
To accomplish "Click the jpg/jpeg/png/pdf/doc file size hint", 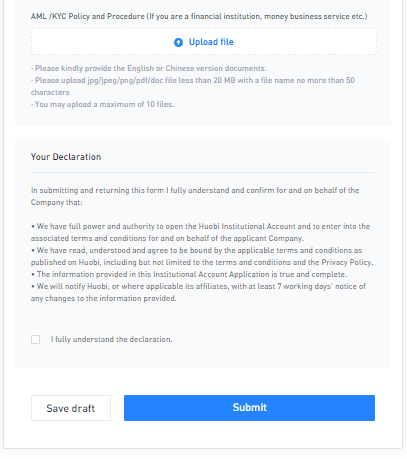I will (x=193, y=86).
